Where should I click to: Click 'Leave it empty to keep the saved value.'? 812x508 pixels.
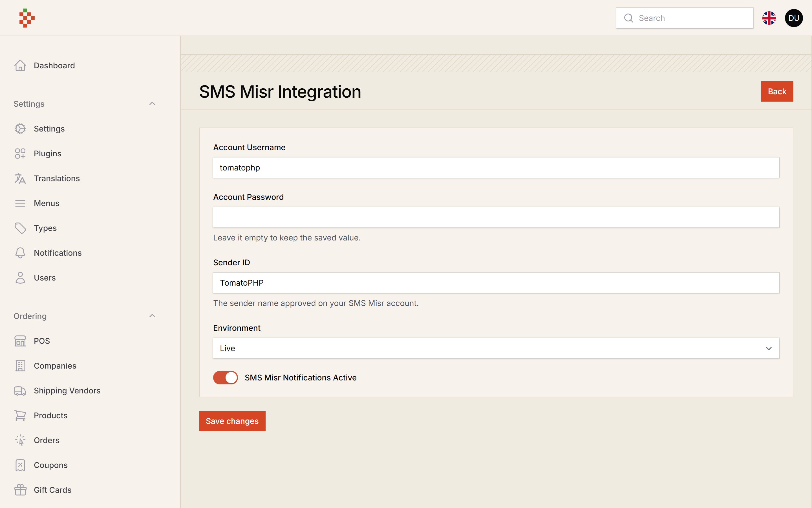pyautogui.click(x=287, y=238)
